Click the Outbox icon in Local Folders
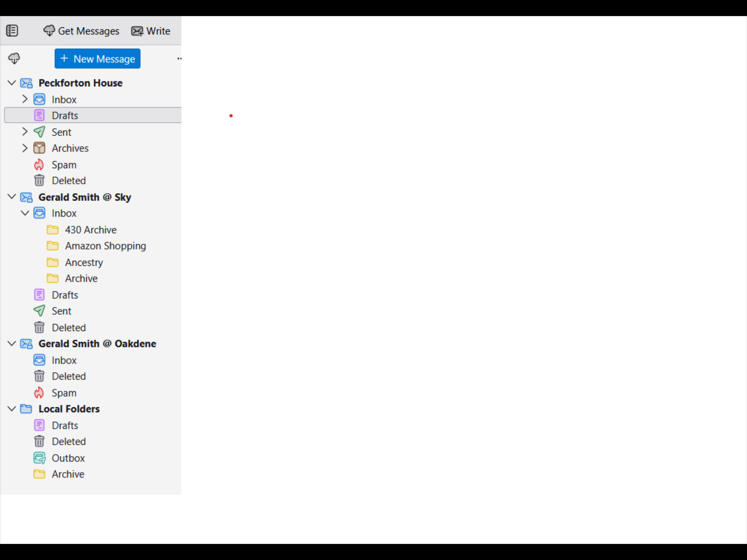The width and height of the screenshot is (747, 560). (x=39, y=458)
